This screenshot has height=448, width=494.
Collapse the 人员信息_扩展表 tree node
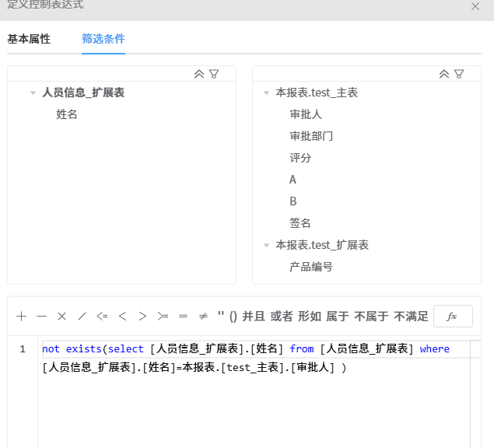pyautogui.click(x=33, y=93)
